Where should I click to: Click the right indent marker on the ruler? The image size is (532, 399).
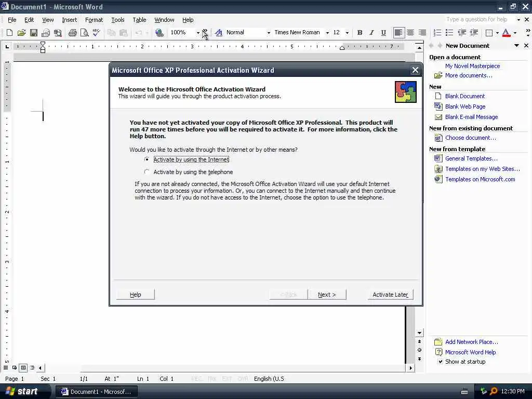(x=342, y=48)
